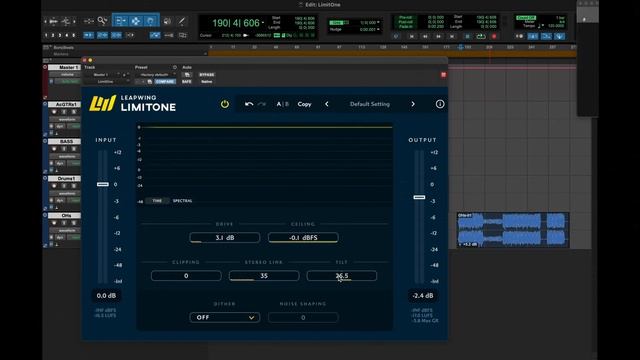Go to the next LimitOne preset
This screenshot has height=360, width=640.
(413, 104)
